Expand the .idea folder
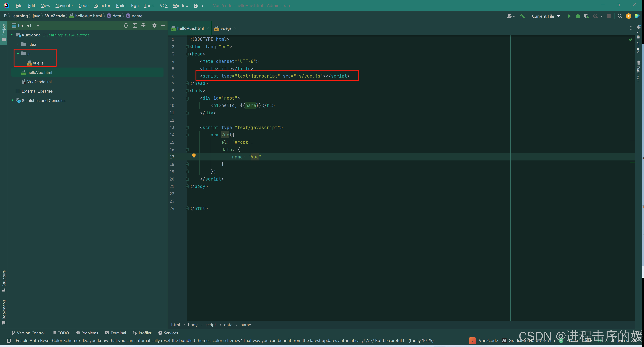The width and height of the screenshot is (644, 347). point(18,44)
